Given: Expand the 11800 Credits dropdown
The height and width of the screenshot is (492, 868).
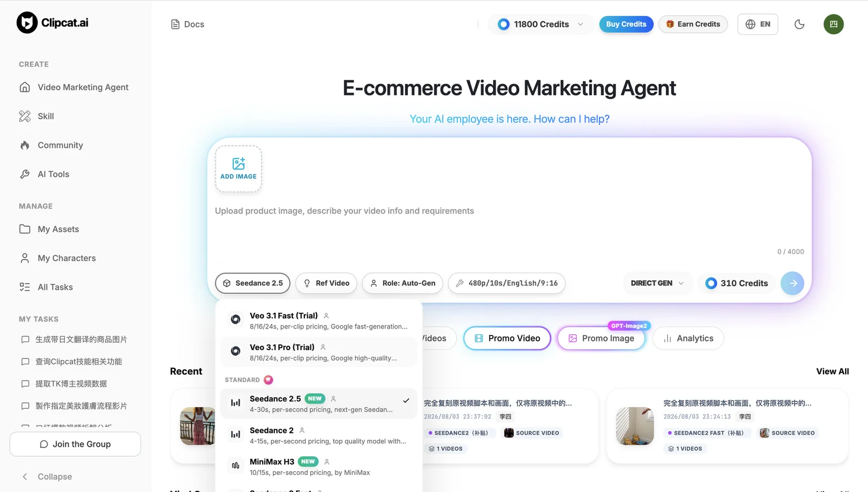Looking at the screenshot, I should click(540, 24).
